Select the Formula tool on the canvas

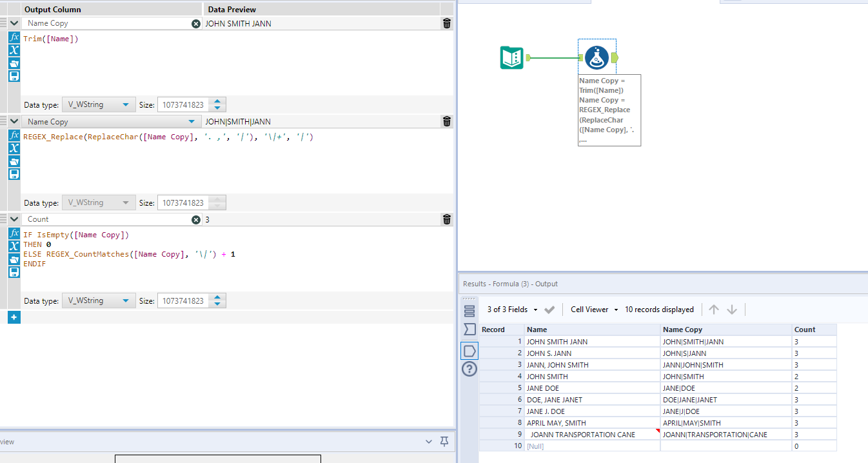coord(597,57)
